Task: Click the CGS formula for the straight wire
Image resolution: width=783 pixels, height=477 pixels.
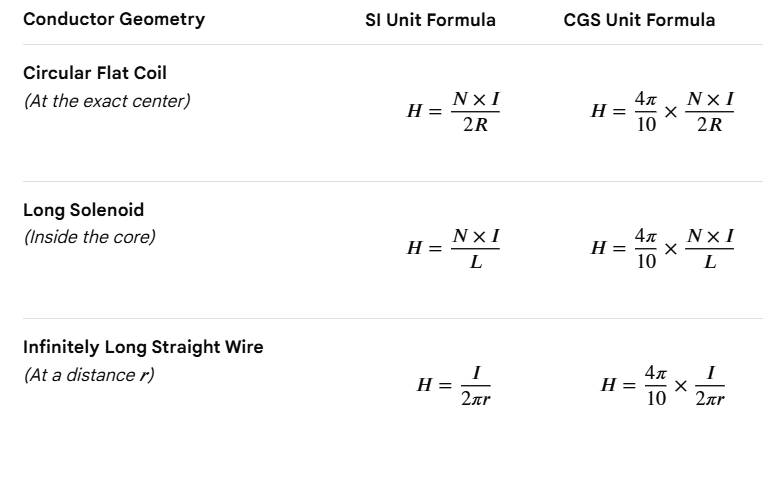Action: coord(663,386)
